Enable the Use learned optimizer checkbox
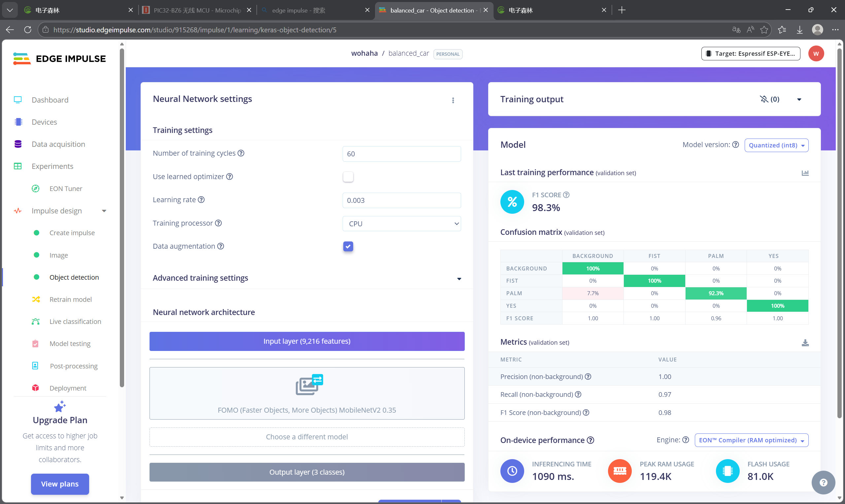This screenshot has height=504, width=845. point(348,176)
